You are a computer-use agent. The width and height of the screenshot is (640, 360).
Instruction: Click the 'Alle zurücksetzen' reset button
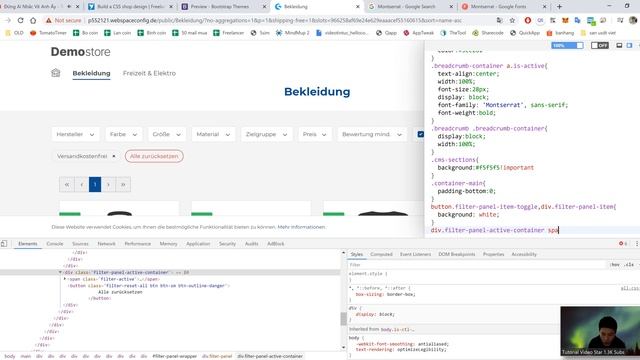pyautogui.click(x=154, y=156)
